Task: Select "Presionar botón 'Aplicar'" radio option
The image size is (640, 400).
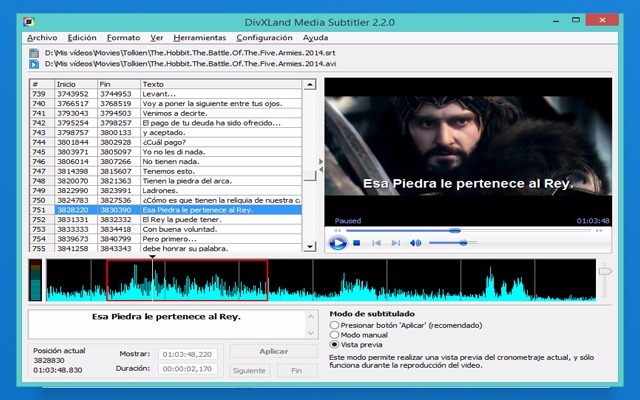Action: [335, 325]
